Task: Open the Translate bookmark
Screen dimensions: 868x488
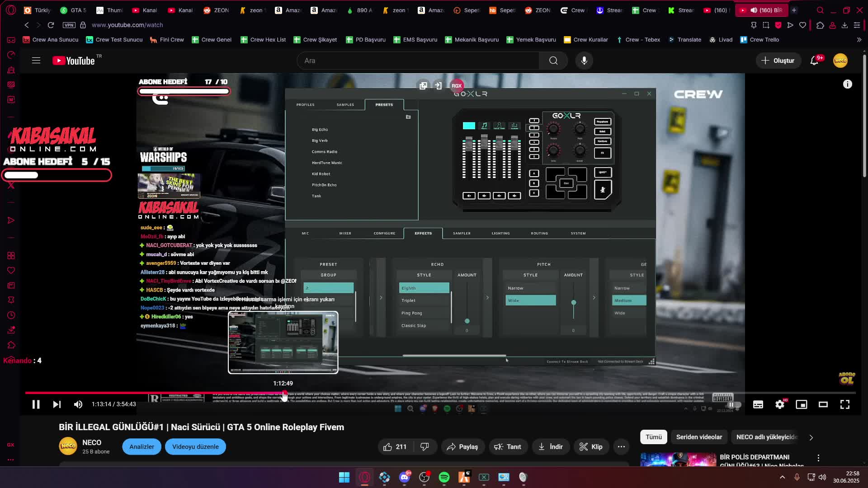Action: pyautogui.click(x=684, y=40)
